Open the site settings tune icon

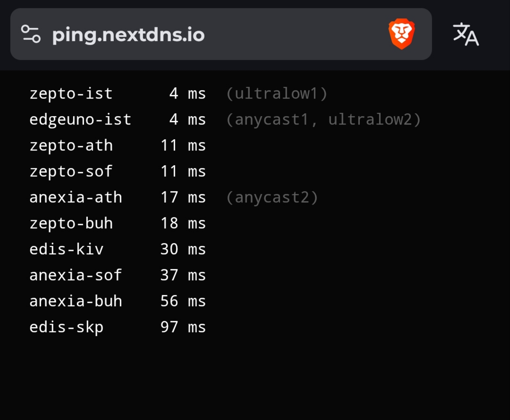pos(31,34)
